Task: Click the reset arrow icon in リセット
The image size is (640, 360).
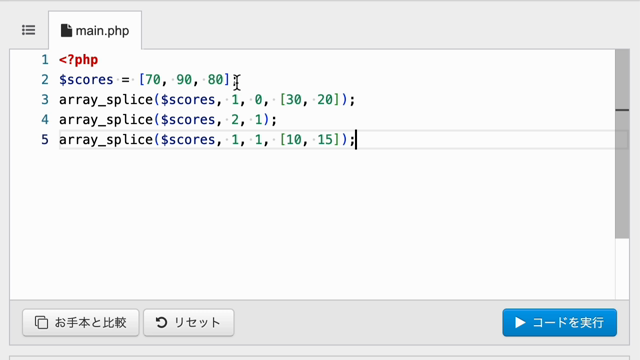Action: [x=161, y=322]
